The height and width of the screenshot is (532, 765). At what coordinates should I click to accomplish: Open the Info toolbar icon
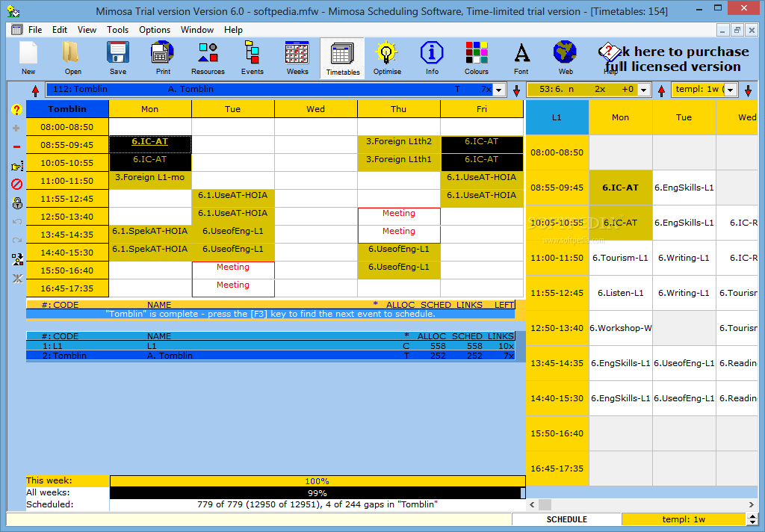point(432,58)
